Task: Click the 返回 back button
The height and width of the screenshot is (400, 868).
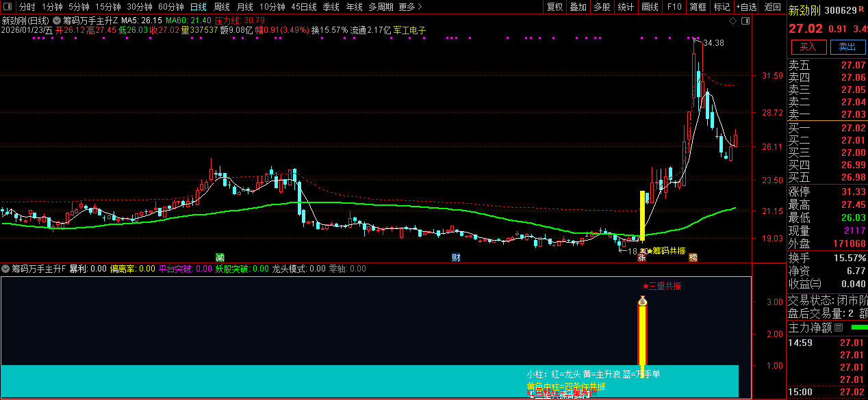Action: click(x=772, y=7)
